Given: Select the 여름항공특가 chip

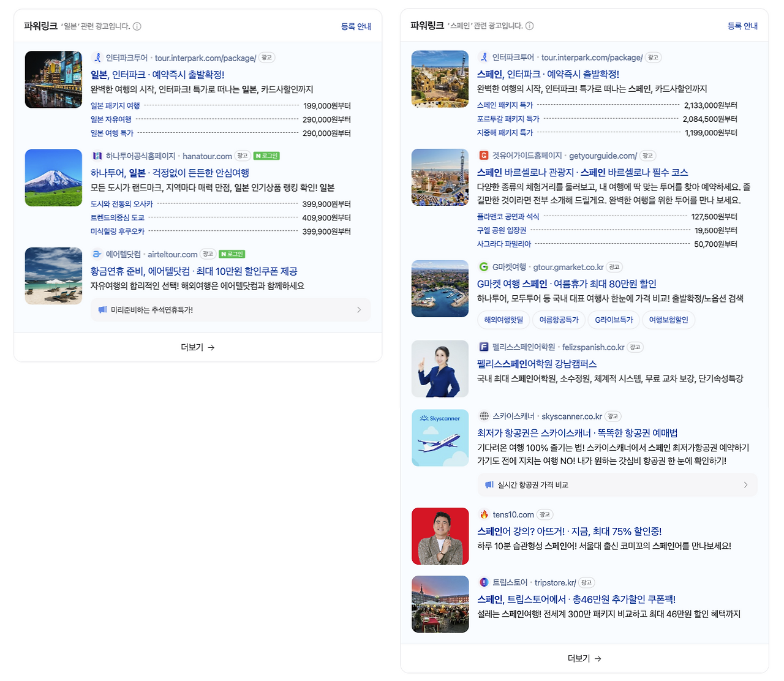Looking at the screenshot, I should (559, 320).
